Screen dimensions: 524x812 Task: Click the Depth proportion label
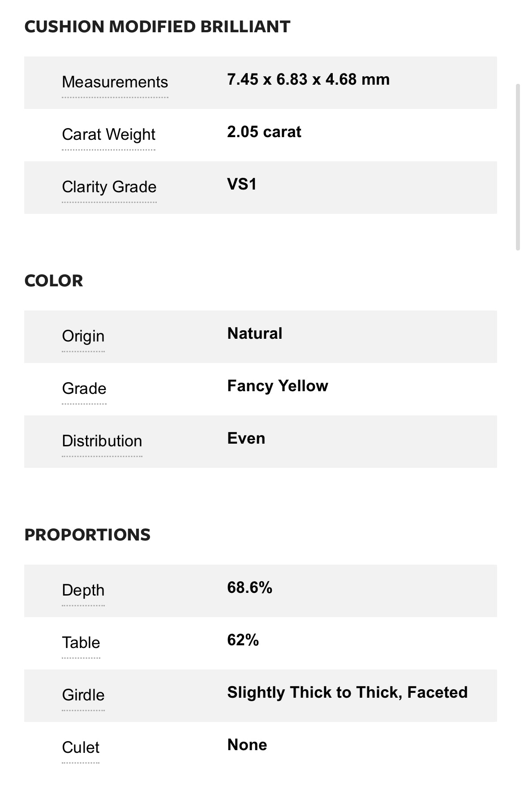click(83, 591)
